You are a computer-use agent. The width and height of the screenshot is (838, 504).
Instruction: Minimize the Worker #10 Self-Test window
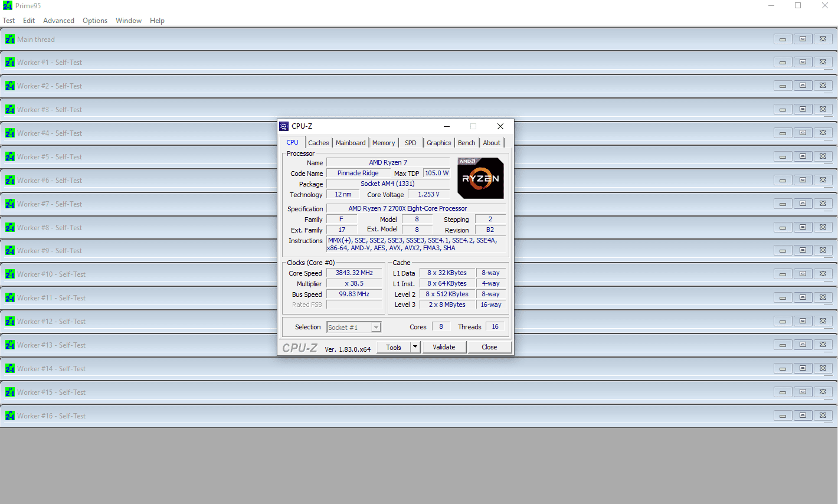click(x=783, y=274)
